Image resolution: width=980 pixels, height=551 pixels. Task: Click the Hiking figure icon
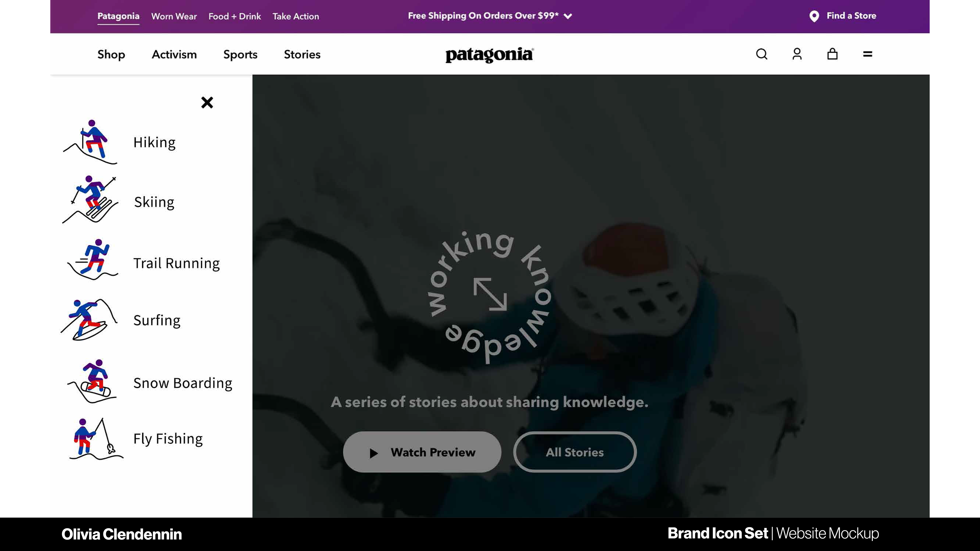[x=91, y=142]
